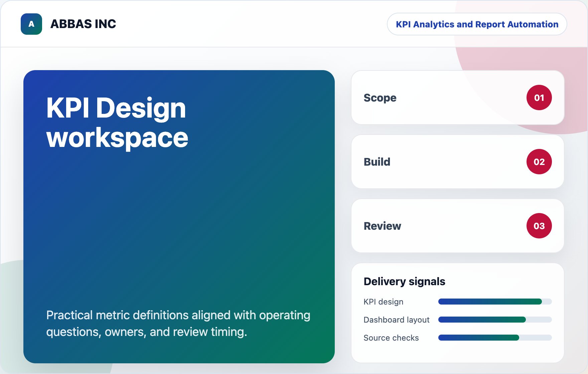Click the ABBAS INC company name
The image size is (588, 374).
(83, 24)
